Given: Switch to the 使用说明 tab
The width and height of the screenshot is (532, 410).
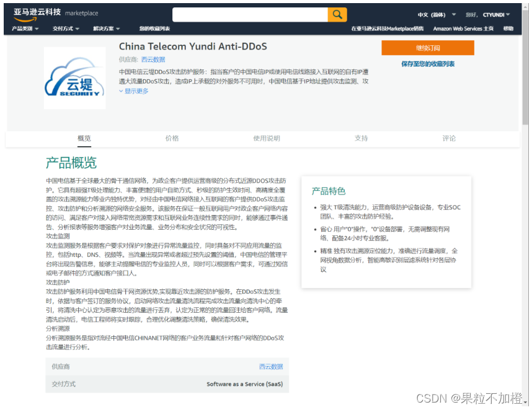Looking at the screenshot, I should click(267, 138).
